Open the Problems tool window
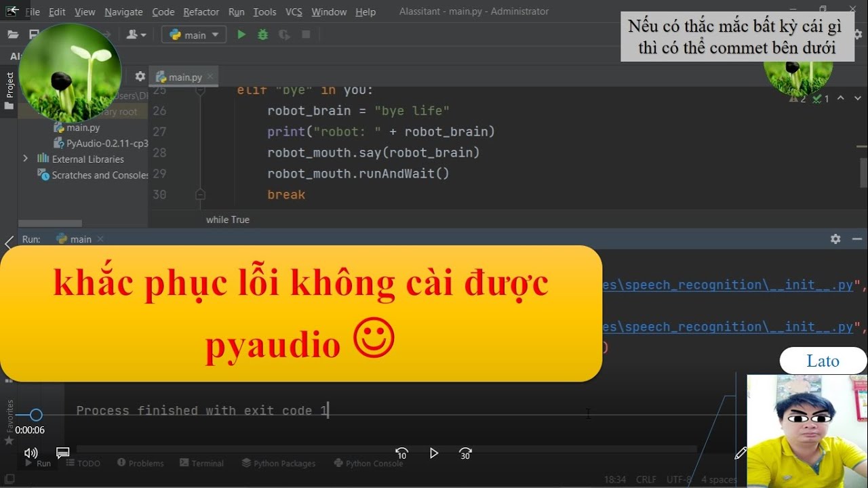 pos(140,464)
